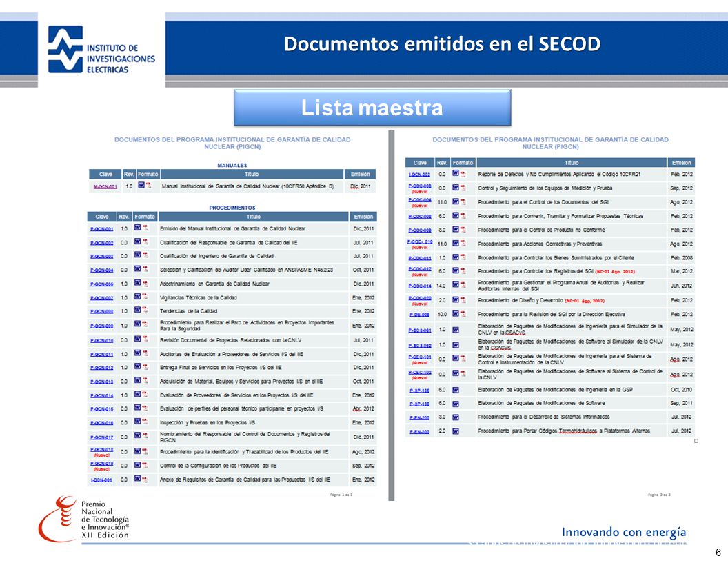Open Word file for Adoctrinamiento en Garantía de Calidad
Screen dimensions: 728x563
[137, 282]
